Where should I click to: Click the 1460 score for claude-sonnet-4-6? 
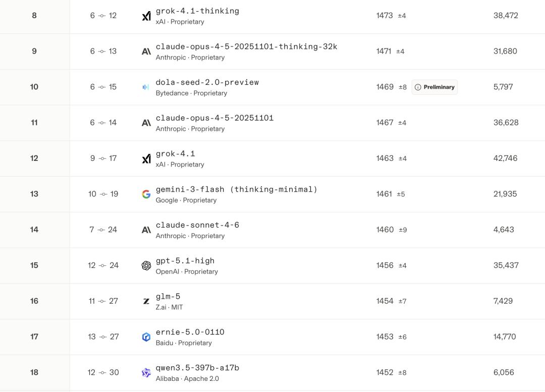click(385, 230)
